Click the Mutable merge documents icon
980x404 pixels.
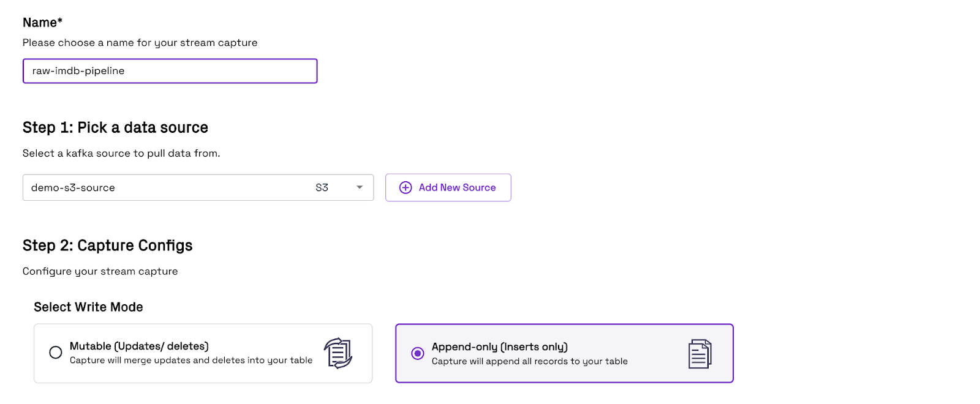click(338, 353)
